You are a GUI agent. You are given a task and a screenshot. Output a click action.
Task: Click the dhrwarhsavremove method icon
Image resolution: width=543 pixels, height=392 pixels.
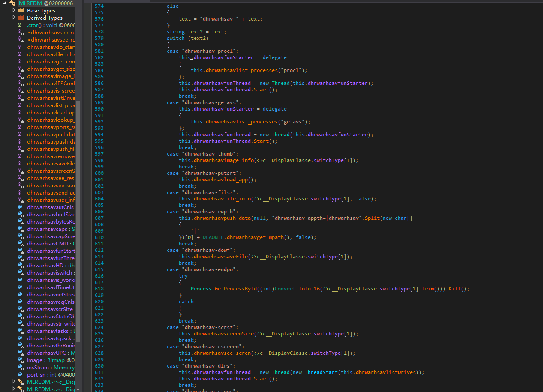(x=20, y=156)
